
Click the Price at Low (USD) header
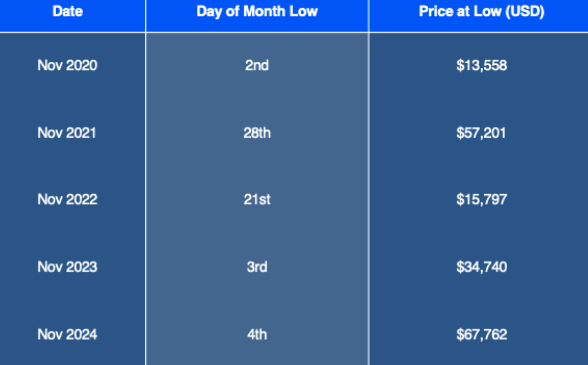(x=481, y=12)
